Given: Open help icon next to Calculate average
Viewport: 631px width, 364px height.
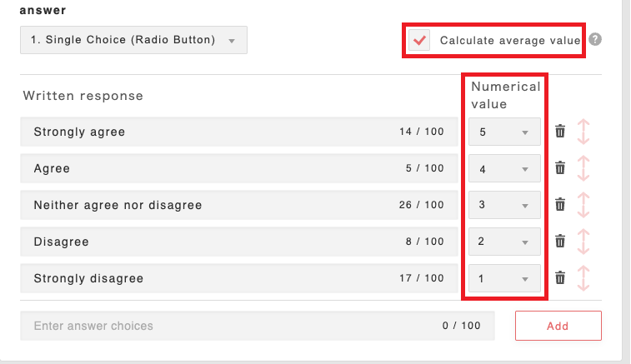Looking at the screenshot, I should [596, 40].
